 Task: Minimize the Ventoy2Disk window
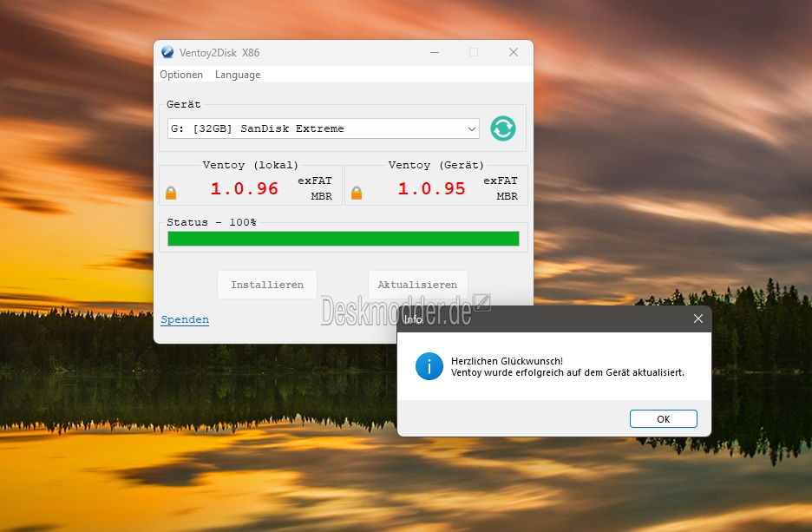[x=435, y=52]
